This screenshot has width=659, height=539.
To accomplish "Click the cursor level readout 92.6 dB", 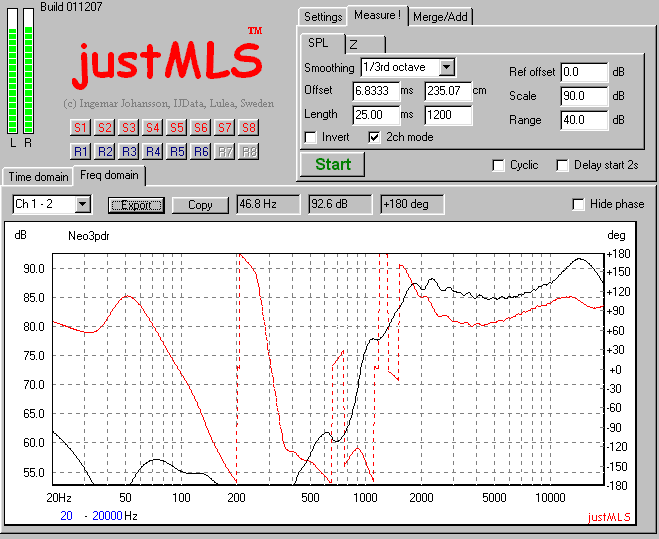I will (340, 204).
